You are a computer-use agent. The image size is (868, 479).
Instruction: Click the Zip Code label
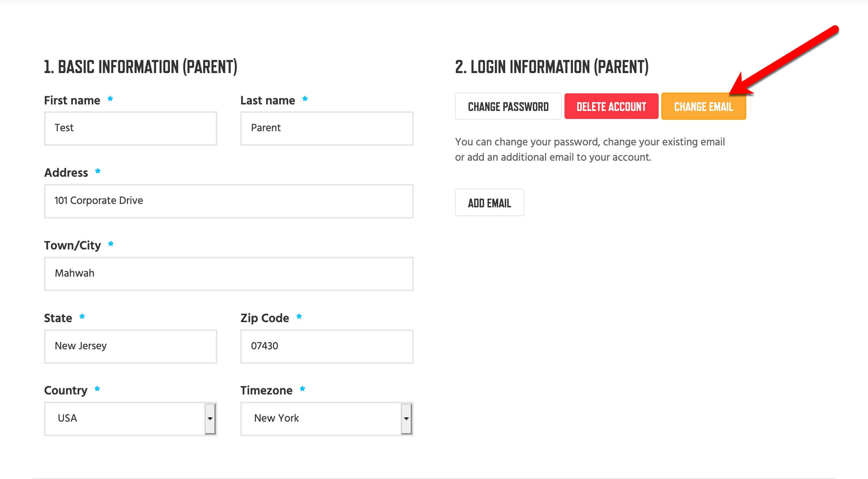coord(264,318)
